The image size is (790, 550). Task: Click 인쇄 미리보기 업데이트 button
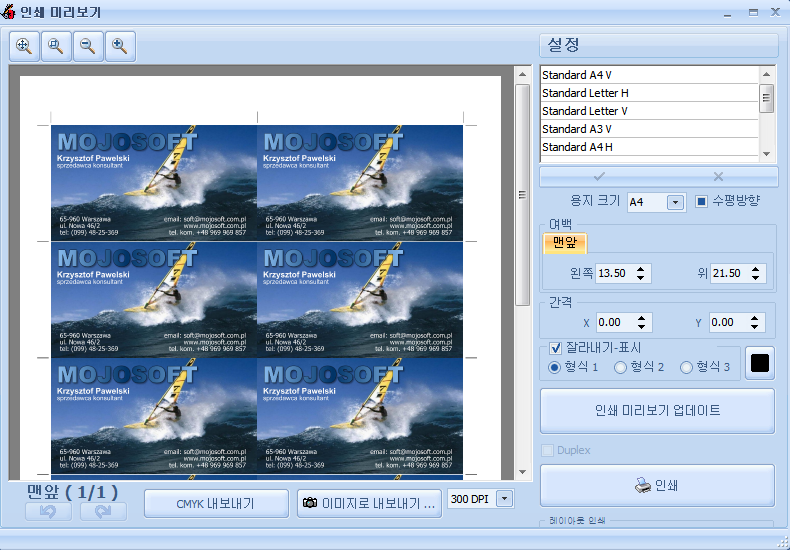point(657,410)
